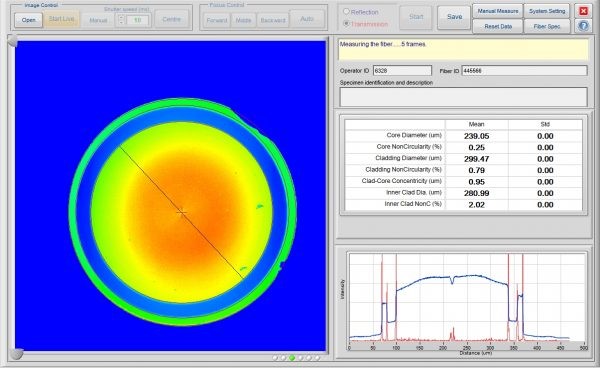Click the Cladding NonCircularity mean 0.79
Screen dimensions: 600x368
tap(476, 171)
